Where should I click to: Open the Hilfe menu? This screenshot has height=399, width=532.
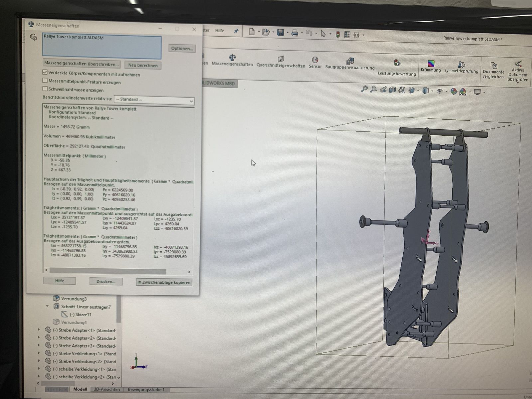pos(219,31)
